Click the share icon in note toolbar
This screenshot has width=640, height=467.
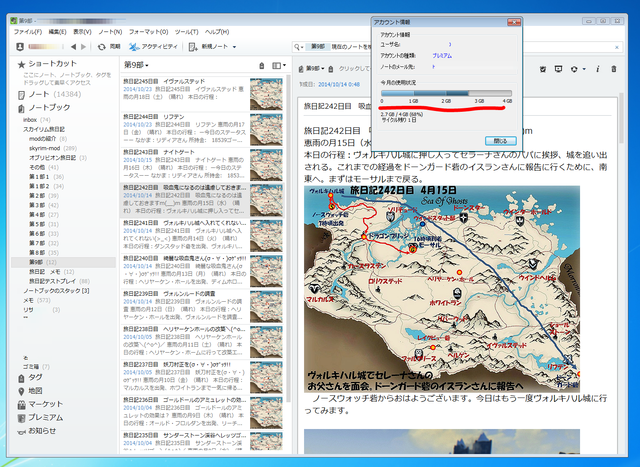tap(574, 69)
